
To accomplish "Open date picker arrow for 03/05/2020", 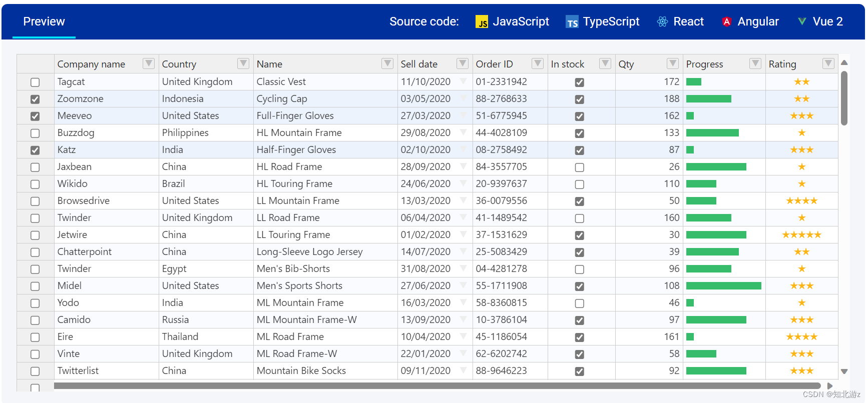I will 464,98.
